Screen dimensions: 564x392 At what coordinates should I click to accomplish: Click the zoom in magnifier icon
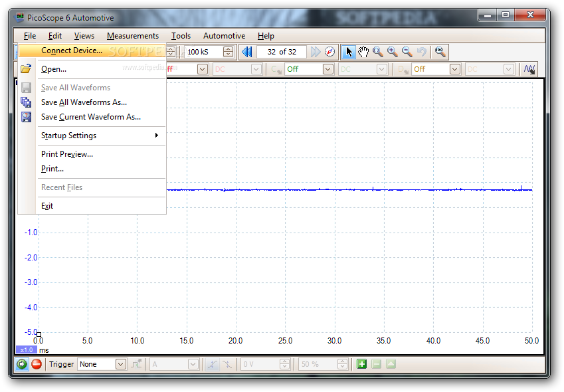coord(393,52)
